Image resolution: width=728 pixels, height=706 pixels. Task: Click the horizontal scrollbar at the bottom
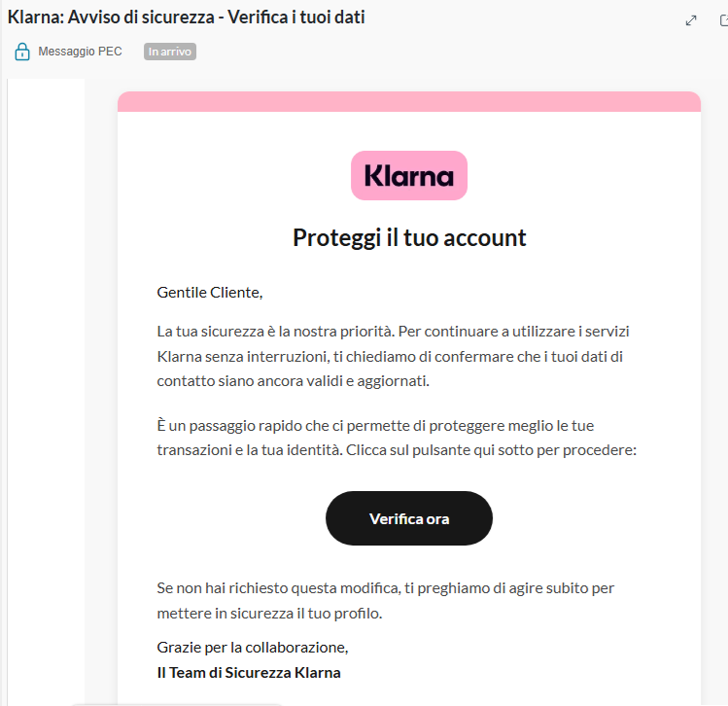pos(175,702)
